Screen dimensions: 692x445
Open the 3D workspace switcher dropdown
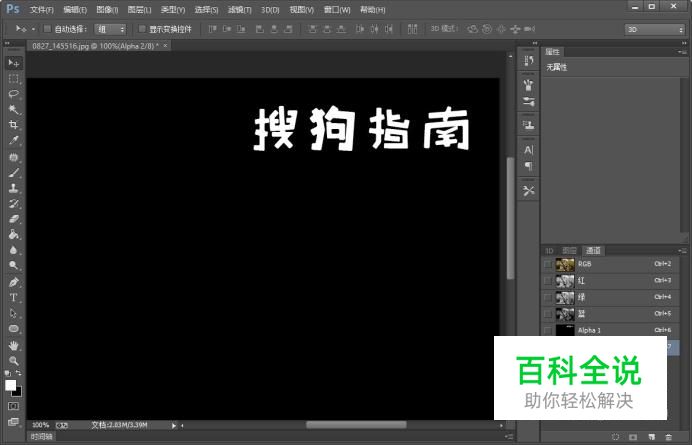pyautogui.click(x=654, y=29)
